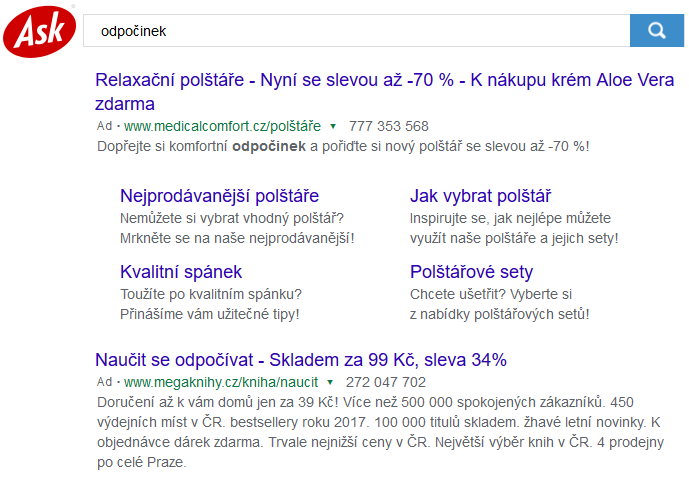Image resolution: width=689 pixels, height=477 pixels.
Task: Open the Jak vybrat polštář sitelink
Action: [x=480, y=196]
